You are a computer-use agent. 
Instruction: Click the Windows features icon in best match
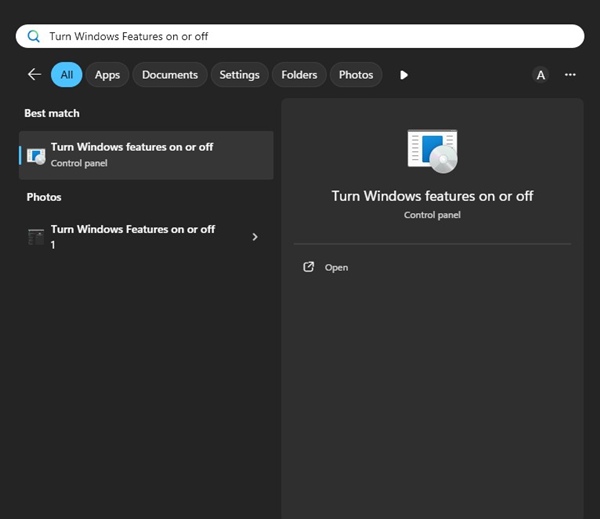pyautogui.click(x=36, y=156)
